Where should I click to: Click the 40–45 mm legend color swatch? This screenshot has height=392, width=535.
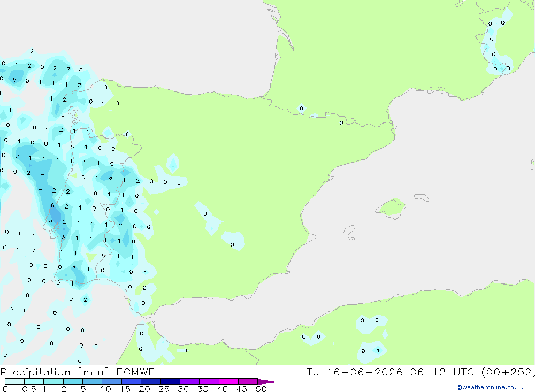click(228, 381)
